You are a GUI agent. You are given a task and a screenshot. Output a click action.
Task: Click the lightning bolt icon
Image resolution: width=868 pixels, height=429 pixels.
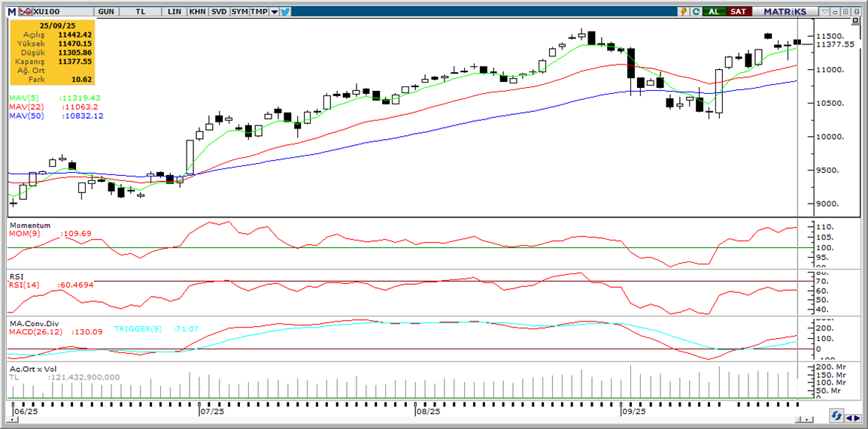coord(683,12)
